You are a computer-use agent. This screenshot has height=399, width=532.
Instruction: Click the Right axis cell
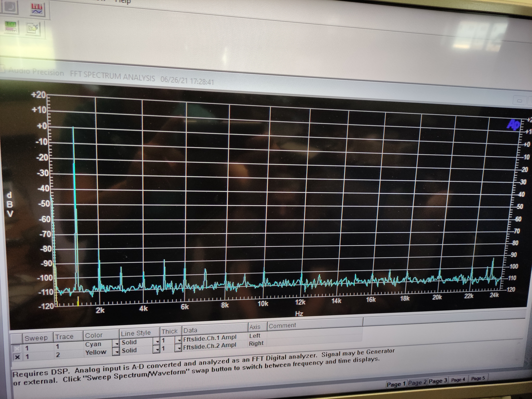point(256,343)
